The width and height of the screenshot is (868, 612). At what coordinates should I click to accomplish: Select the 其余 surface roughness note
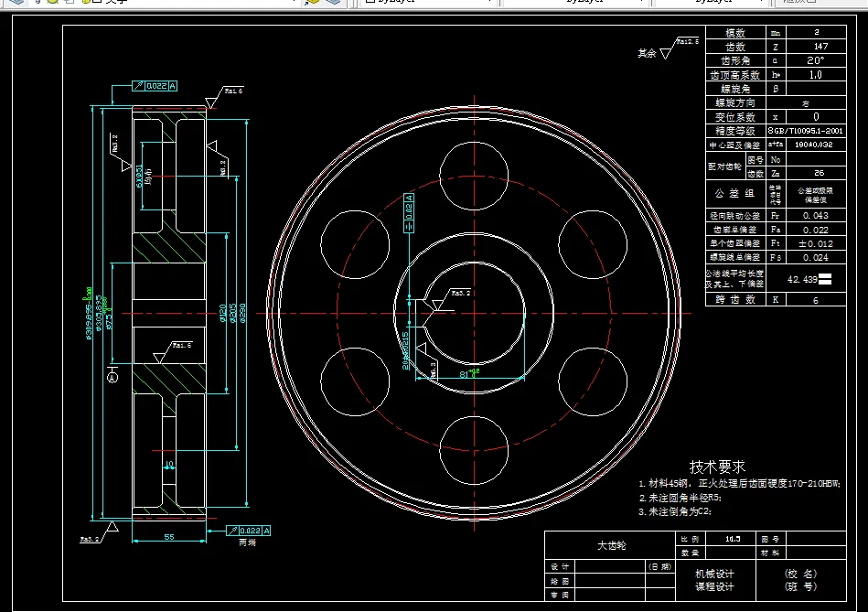coord(647,53)
